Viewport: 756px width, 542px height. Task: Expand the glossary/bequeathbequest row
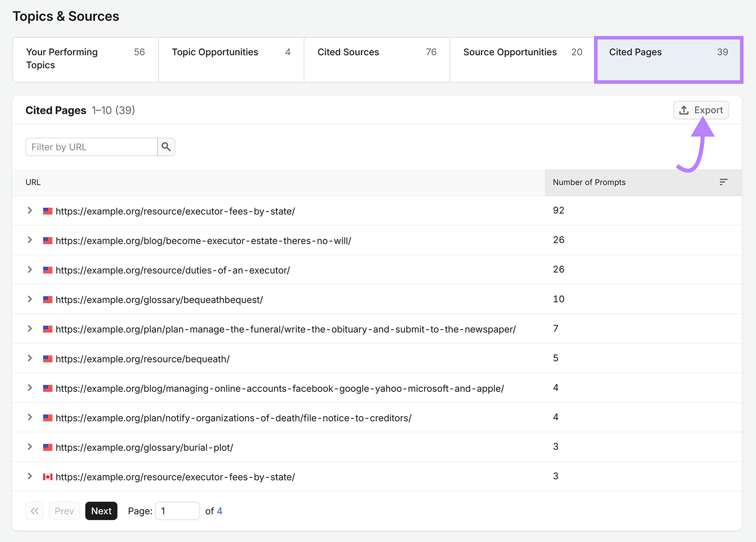tap(30, 299)
